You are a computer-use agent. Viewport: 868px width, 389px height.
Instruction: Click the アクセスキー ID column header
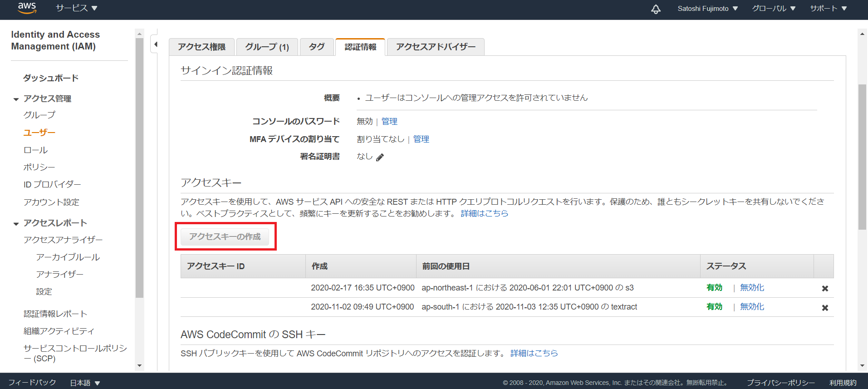pyautogui.click(x=243, y=266)
